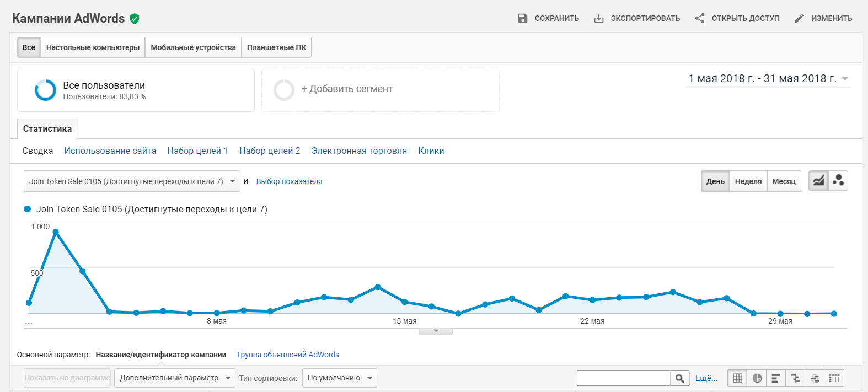Switch to pivot table view icon

(x=834, y=378)
